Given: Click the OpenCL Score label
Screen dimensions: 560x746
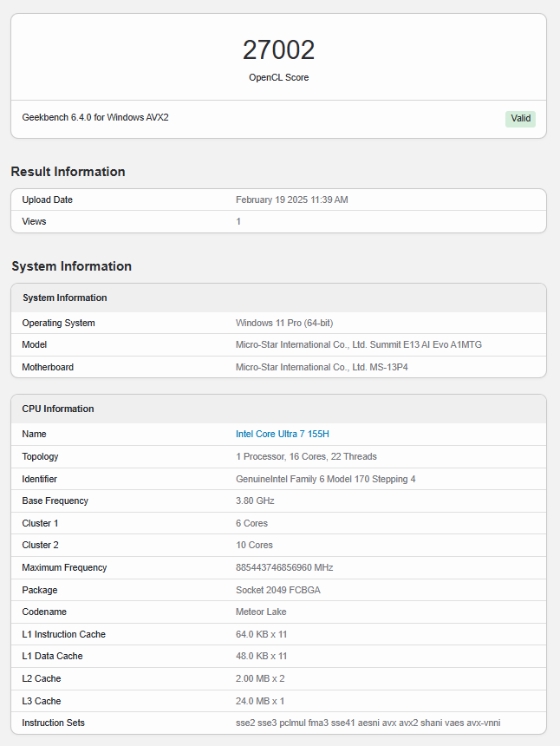Looking at the screenshot, I should point(278,77).
